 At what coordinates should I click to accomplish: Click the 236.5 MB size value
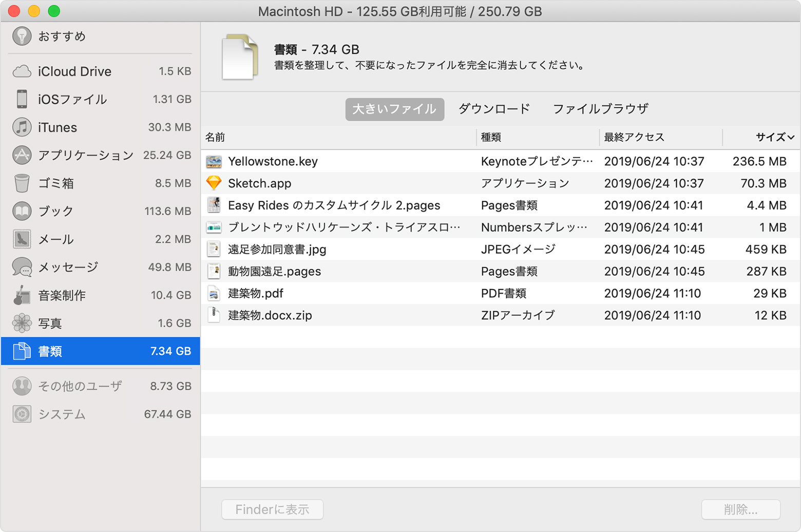759,161
